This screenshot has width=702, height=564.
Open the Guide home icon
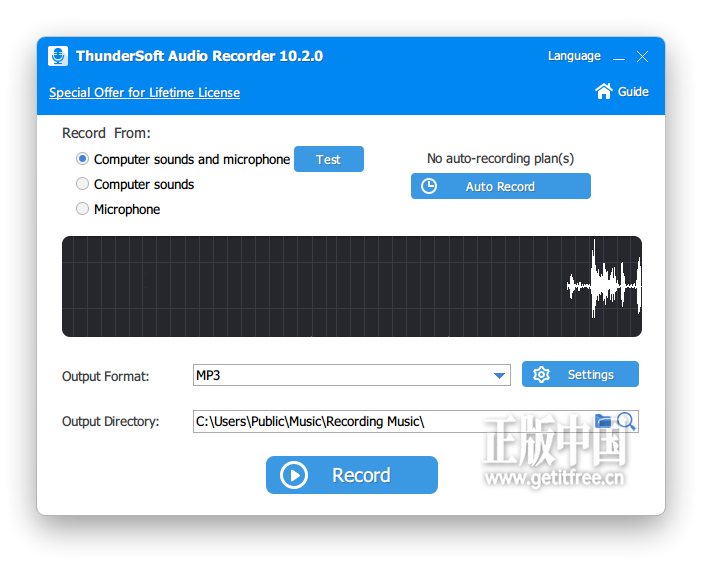click(604, 91)
